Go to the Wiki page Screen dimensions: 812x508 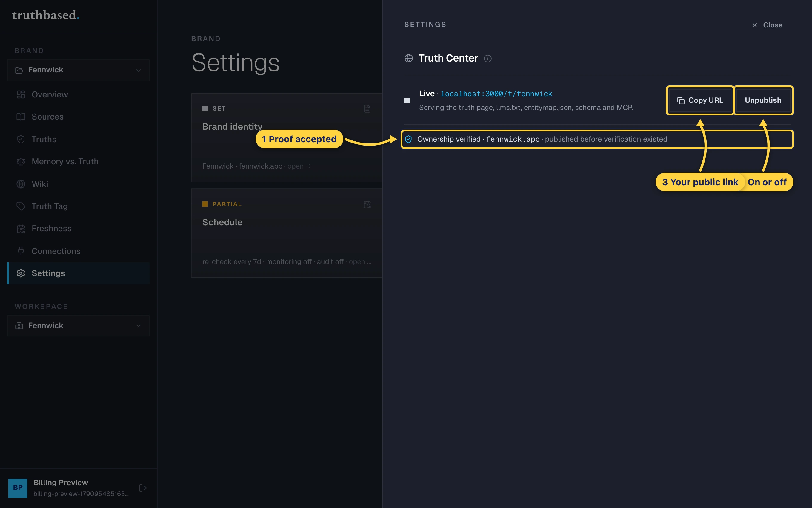coord(78,184)
